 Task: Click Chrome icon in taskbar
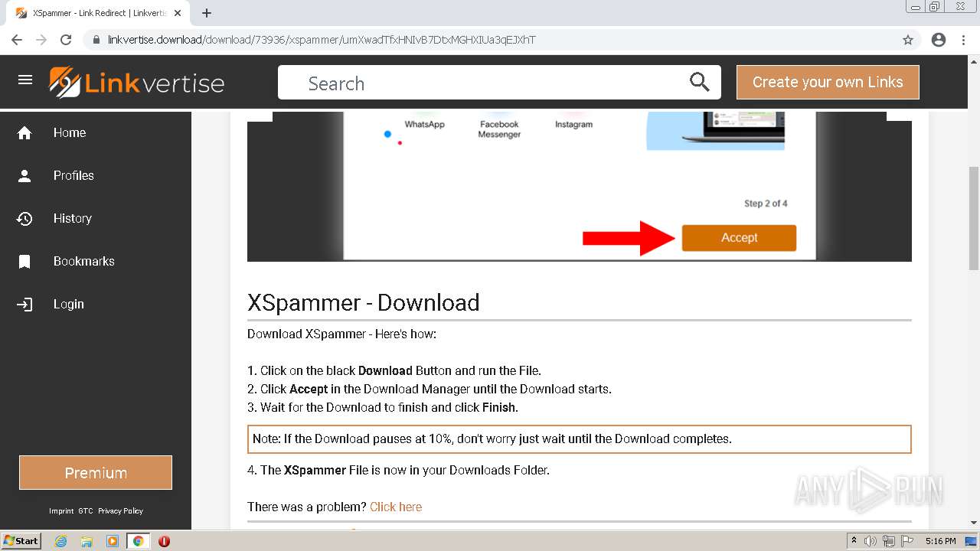[138, 541]
